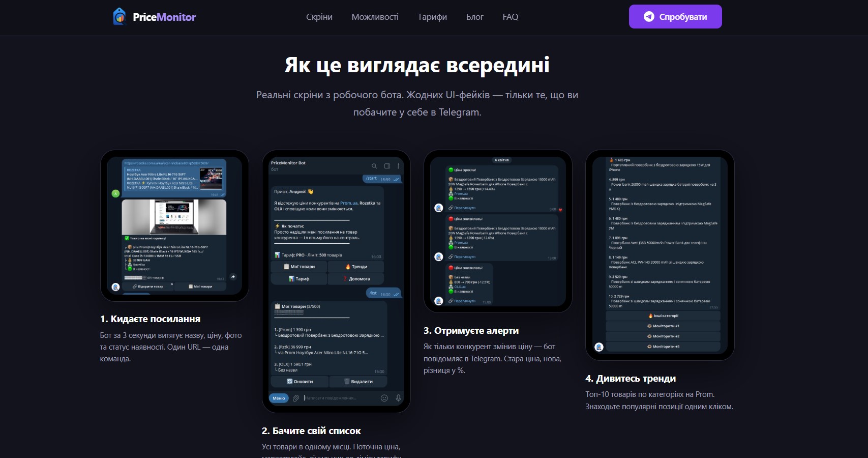Open the FAQ nav link

511,17
